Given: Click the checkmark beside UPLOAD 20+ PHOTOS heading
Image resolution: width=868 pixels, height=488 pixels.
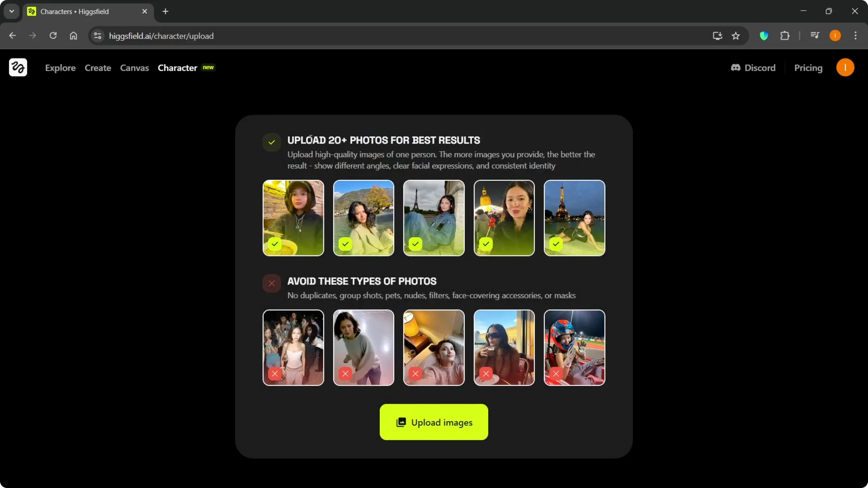Looking at the screenshot, I should pyautogui.click(x=271, y=142).
